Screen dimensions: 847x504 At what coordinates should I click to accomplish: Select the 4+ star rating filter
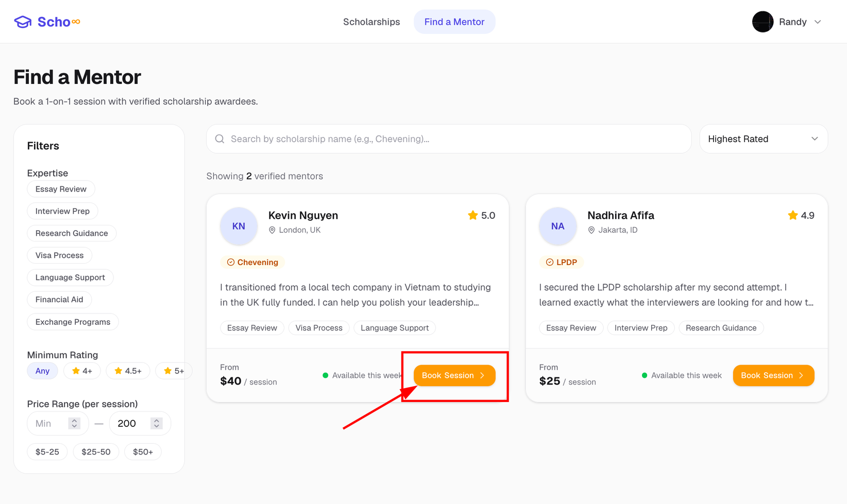point(82,371)
